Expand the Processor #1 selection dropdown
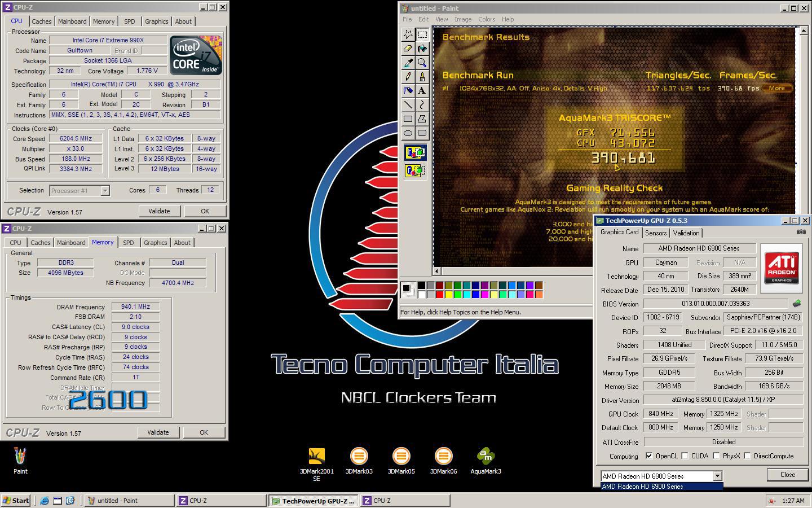 coord(105,191)
